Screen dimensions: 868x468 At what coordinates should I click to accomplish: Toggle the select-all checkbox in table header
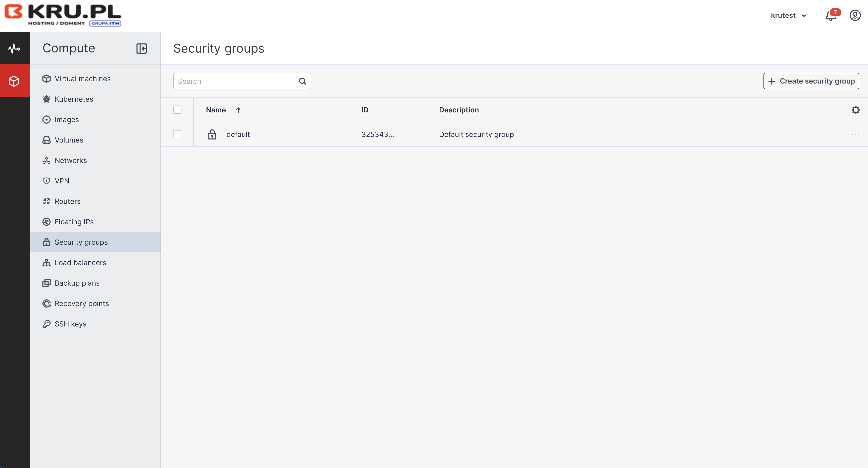click(177, 110)
